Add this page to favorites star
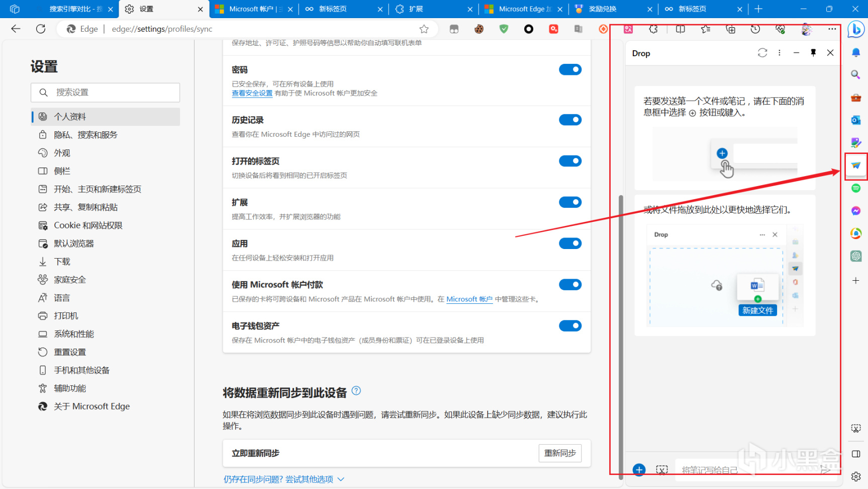 click(424, 29)
